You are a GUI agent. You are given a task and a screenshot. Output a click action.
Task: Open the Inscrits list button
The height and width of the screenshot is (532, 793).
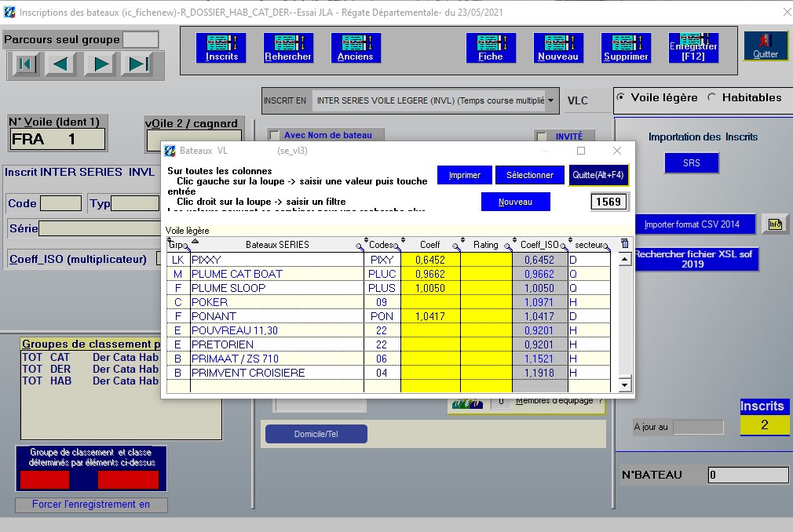221,48
